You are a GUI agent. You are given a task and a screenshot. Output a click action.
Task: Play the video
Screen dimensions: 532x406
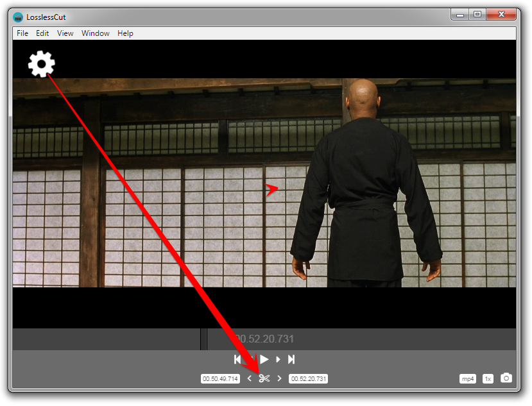click(264, 359)
